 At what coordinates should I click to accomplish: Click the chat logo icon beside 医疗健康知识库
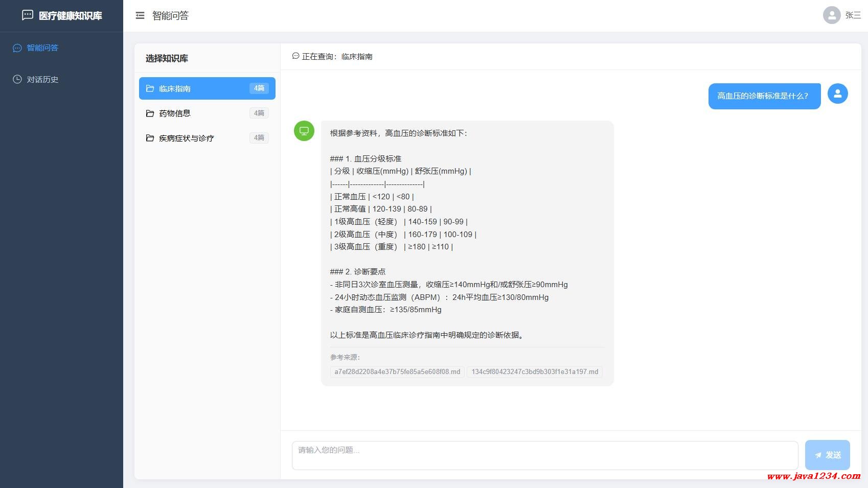pos(28,15)
